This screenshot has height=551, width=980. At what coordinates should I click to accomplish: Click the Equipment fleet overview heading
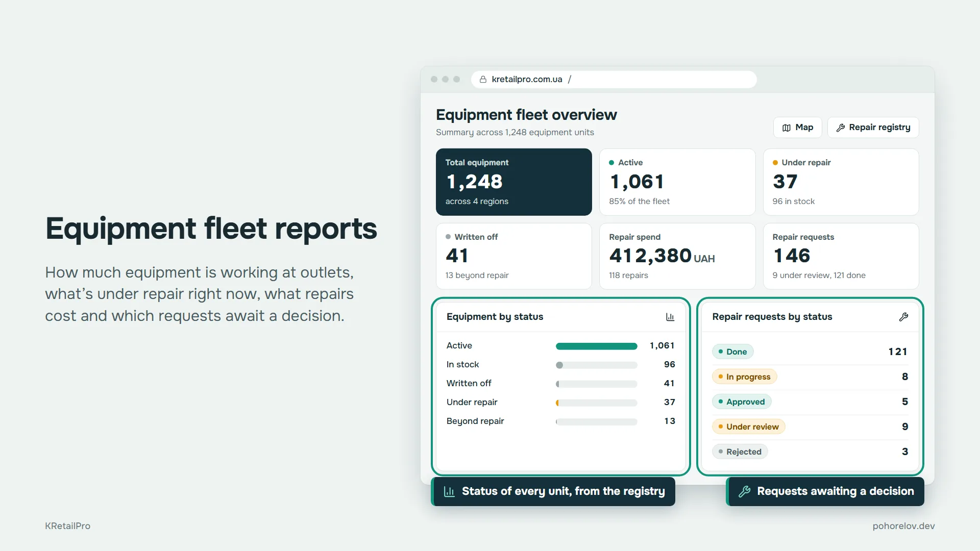coord(526,115)
